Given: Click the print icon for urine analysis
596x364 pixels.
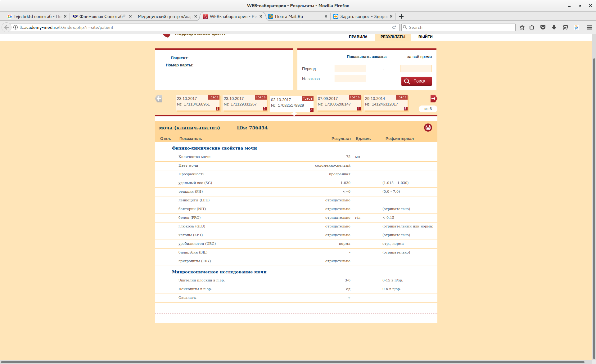Looking at the screenshot, I should [x=428, y=128].
